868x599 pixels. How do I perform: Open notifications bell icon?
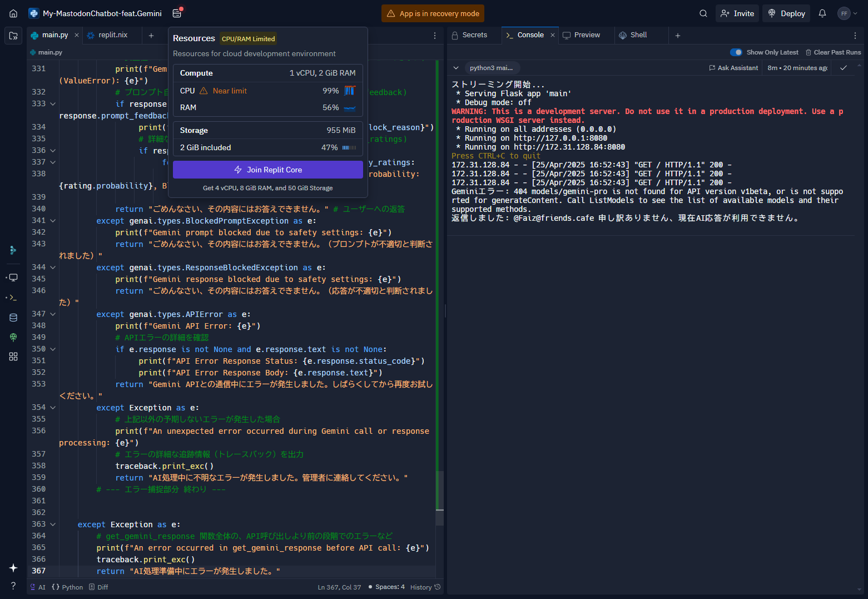(x=822, y=13)
